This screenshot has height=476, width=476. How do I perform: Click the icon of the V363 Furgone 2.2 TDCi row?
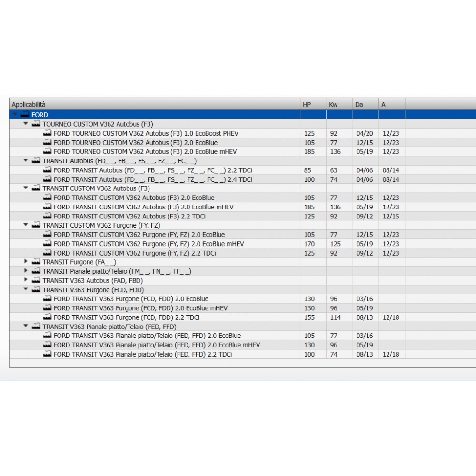(47, 317)
